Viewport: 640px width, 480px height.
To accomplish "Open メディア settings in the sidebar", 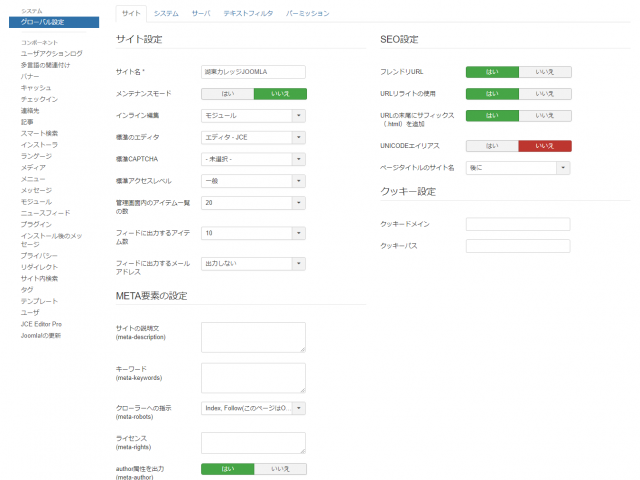I will coord(33,168).
